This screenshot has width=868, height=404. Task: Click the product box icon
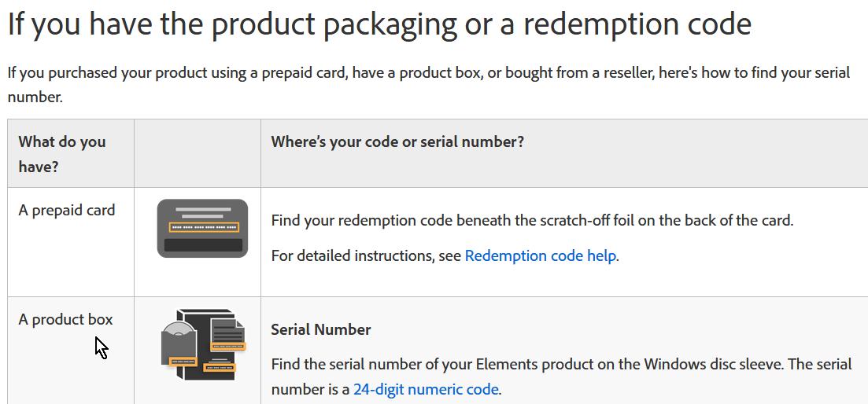(202, 345)
